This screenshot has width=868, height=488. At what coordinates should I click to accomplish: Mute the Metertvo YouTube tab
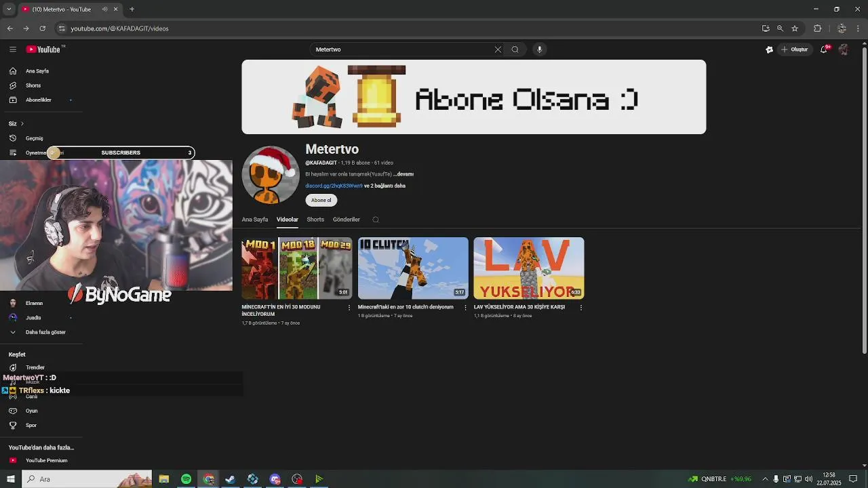coord(104,9)
